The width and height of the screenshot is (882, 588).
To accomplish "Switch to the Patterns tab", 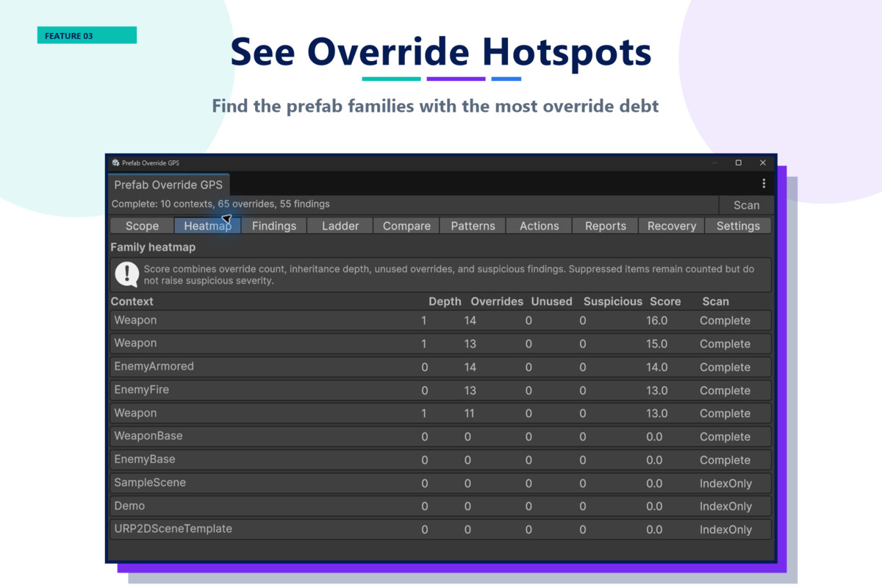I will point(473,226).
